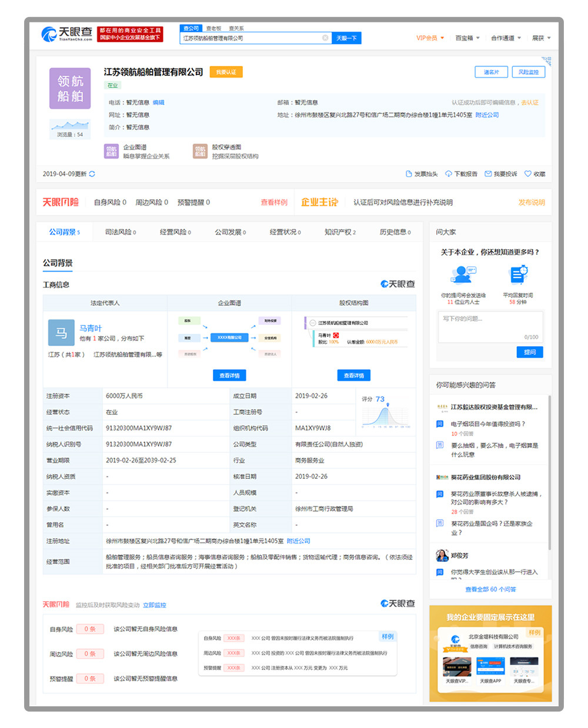The image size is (588, 728).
Task: Collapse the 江苏领航船舶管理有限公司 node in 股权结构图
Action: pyautogui.click(x=313, y=323)
